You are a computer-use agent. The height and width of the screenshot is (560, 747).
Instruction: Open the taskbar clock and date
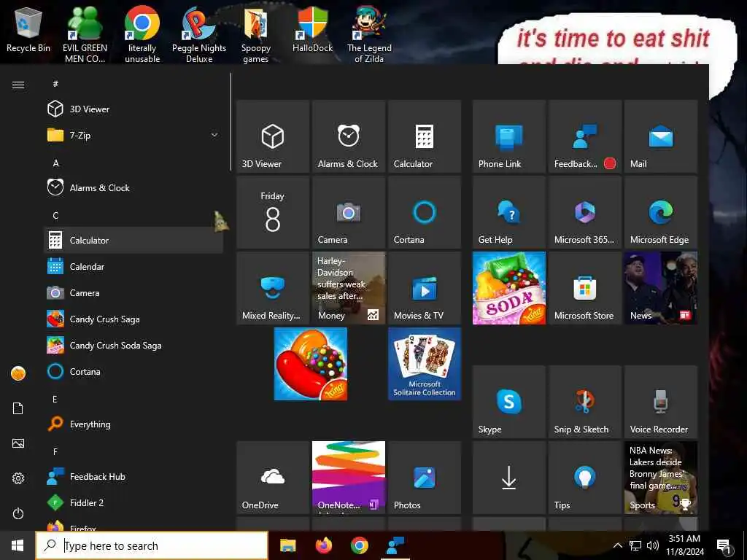[x=684, y=545]
